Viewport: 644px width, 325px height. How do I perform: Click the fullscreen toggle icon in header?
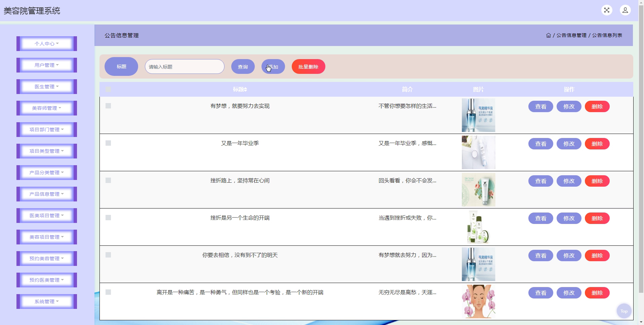(607, 10)
